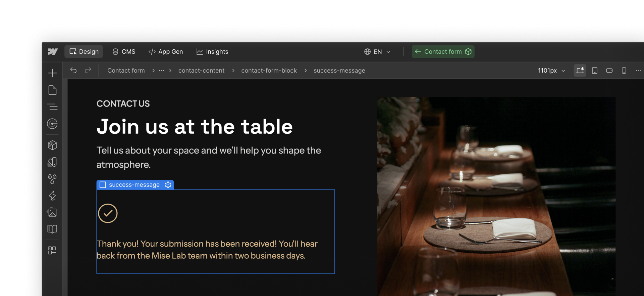Switch to Design mode

coord(84,51)
